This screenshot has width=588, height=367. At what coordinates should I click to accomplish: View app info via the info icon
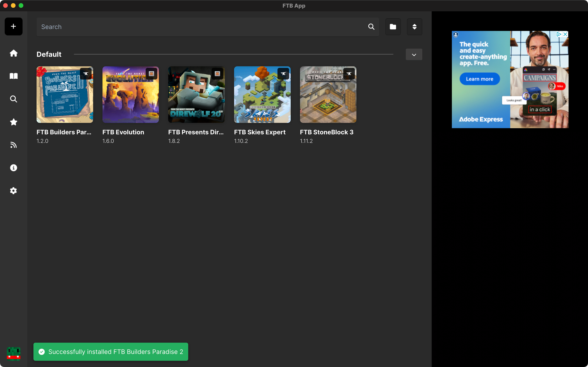tap(13, 167)
